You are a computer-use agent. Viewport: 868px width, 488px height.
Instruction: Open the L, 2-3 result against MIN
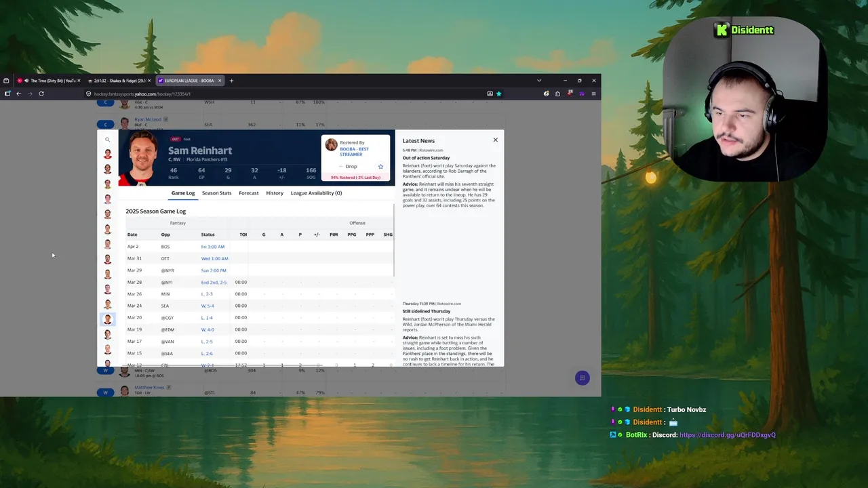tap(207, 294)
